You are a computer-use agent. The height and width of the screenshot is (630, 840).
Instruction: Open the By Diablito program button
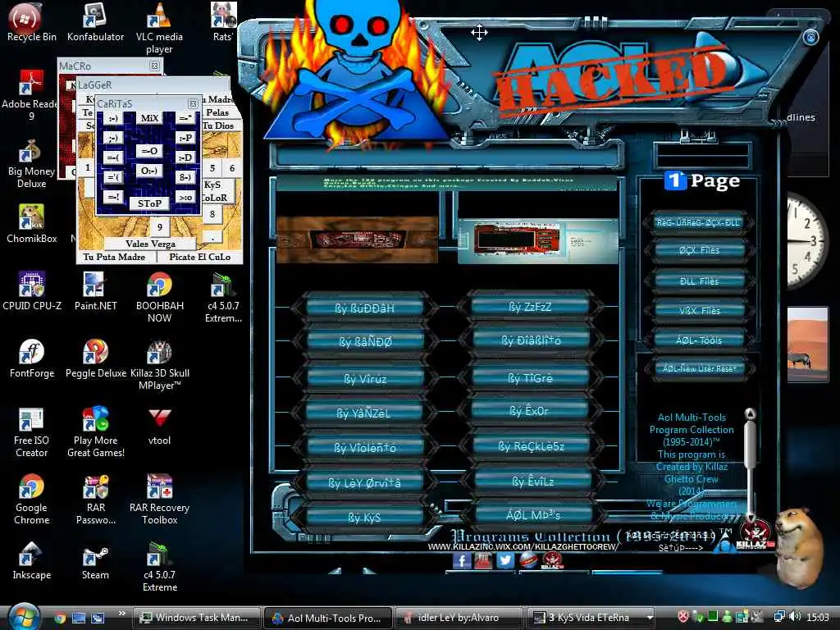point(531,340)
